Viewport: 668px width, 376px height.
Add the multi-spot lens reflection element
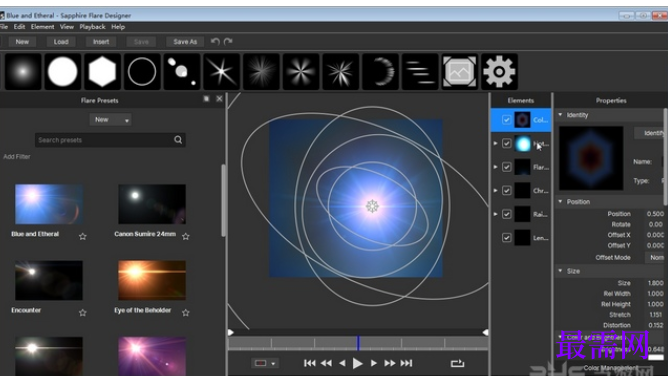click(181, 72)
